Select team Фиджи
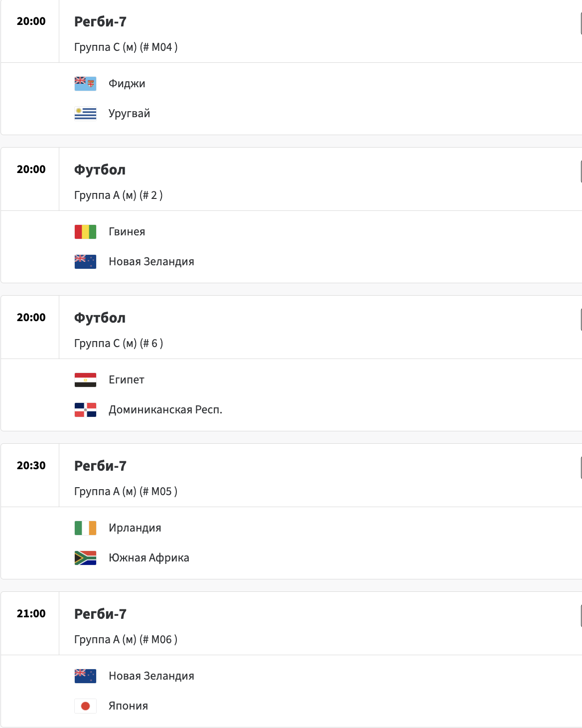The height and width of the screenshot is (728, 582). click(x=127, y=84)
